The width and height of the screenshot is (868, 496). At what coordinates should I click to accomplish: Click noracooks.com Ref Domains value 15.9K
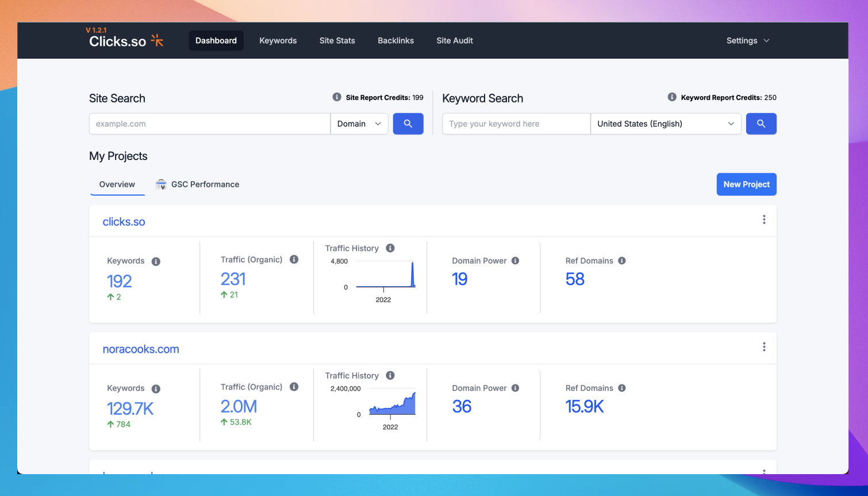[x=585, y=407]
